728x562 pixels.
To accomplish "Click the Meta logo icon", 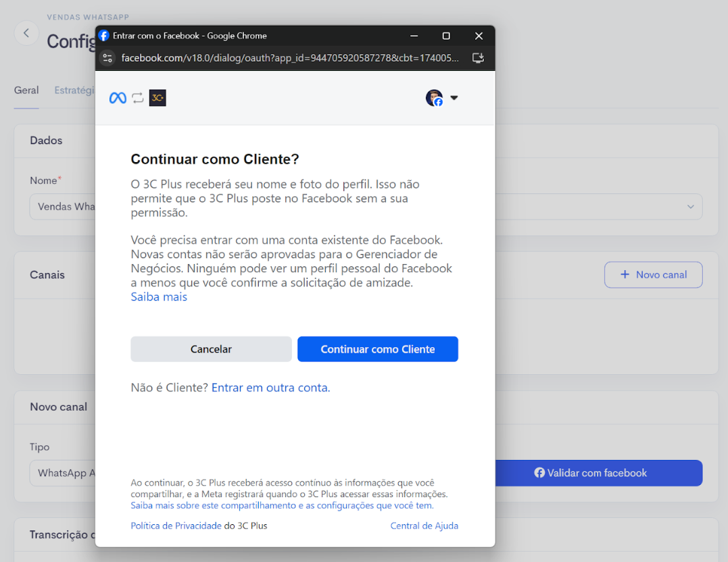I will coord(118,98).
